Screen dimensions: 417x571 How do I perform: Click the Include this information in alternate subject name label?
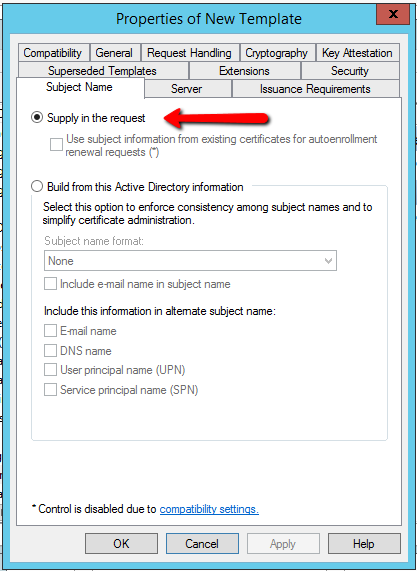pyautogui.click(x=160, y=311)
